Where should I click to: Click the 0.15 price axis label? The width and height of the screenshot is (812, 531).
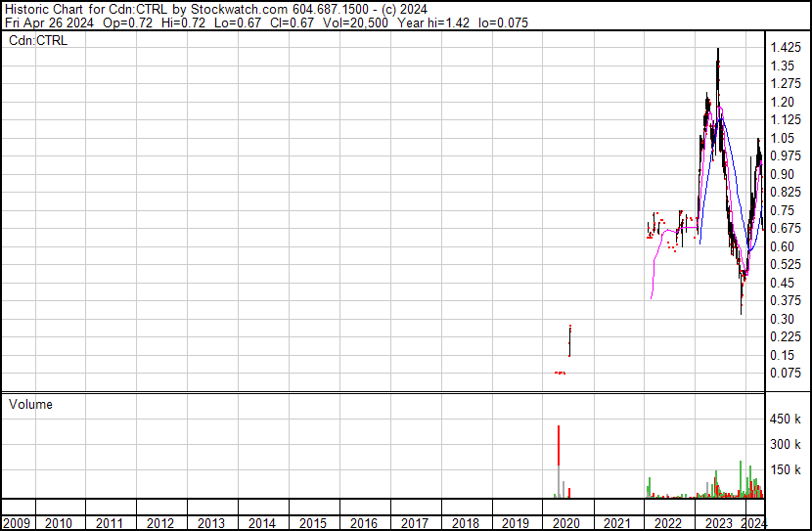(x=782, y=356)
